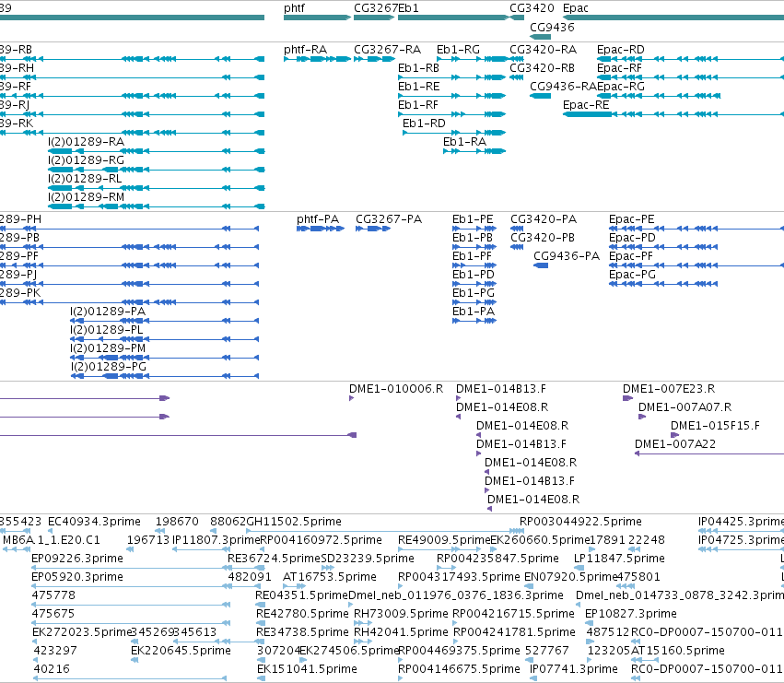Screen dimensions: 784x683
Task: Click the LP11847.5prime EST label
Action: click(x=619, y=559)
